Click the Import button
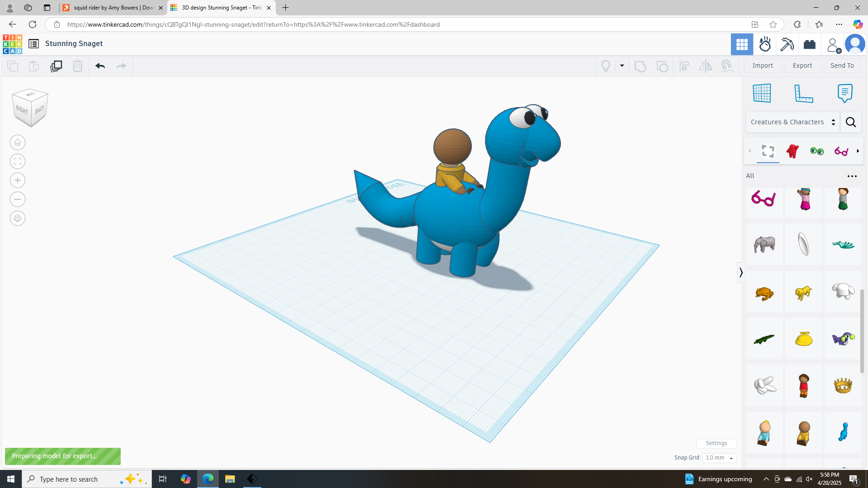Image resolution: width=868 pixels, height=488 pixels. click(x=763, y=66)
